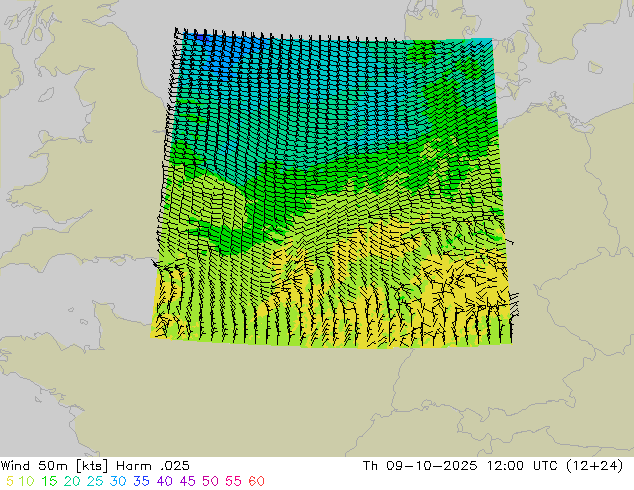Click the '10' knots legend value
634x490 pixels.
tap(26, 481)
